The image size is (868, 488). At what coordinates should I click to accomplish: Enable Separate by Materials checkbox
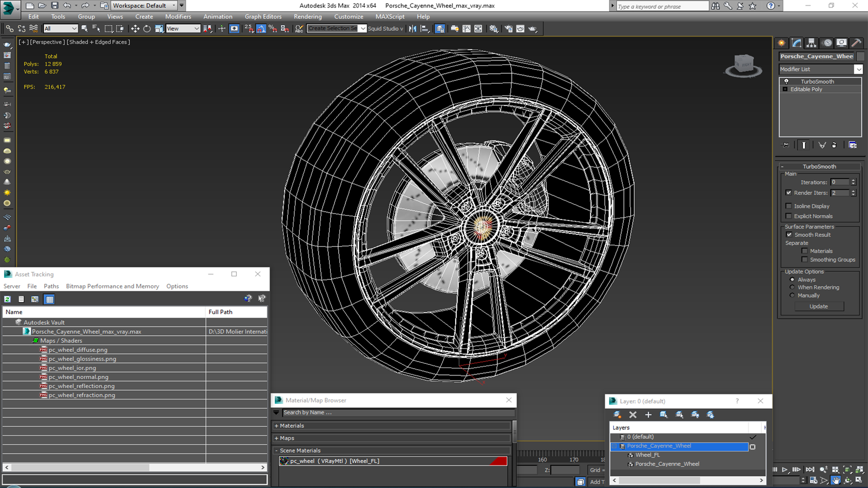click(x=805, y=251)
